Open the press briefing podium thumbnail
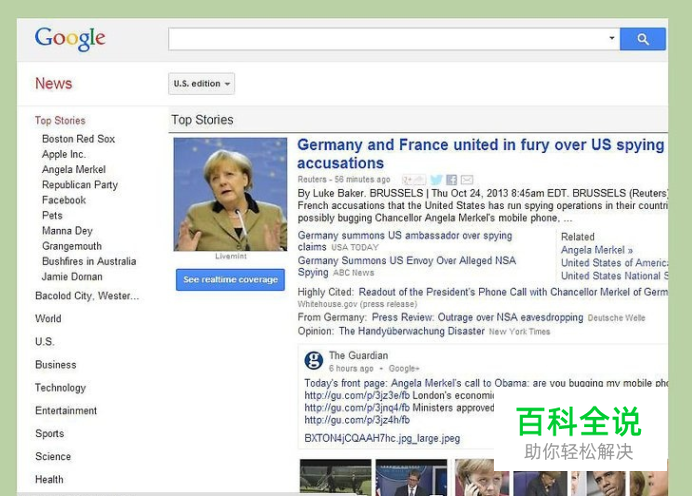Screen dimensions: 692x496 click(411, 477)
